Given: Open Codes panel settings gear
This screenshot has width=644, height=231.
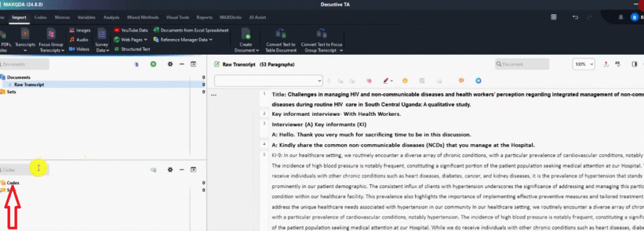Looking at the screenshot, I should [170, 169].
